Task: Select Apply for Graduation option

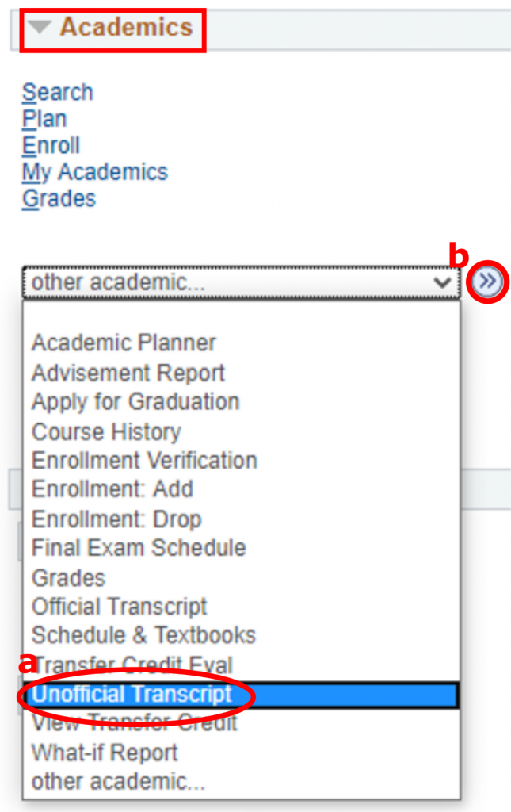Action: [x=135, y=402]
